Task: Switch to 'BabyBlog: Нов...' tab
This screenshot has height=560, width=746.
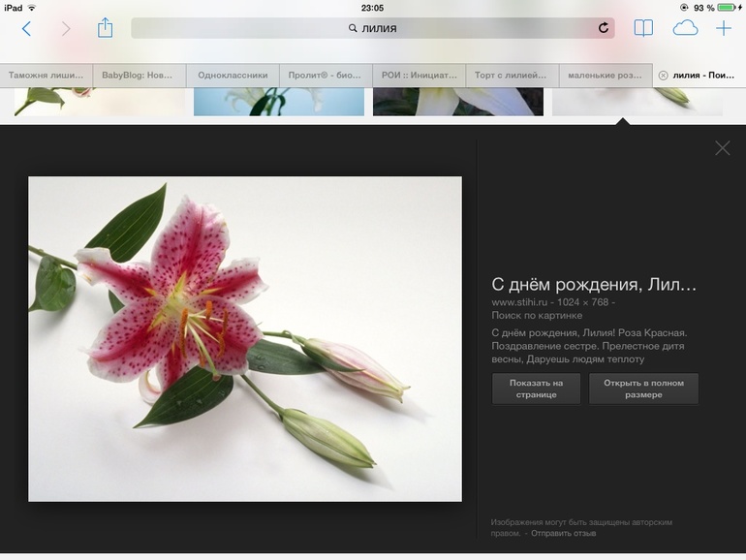Action: point(139,76)
